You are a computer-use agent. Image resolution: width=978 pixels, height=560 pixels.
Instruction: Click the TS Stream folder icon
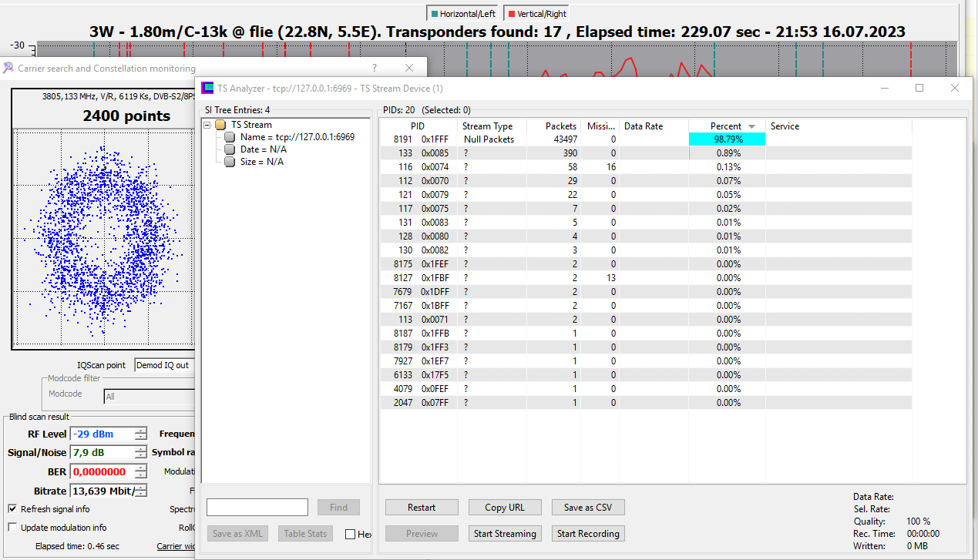(220, 125)
